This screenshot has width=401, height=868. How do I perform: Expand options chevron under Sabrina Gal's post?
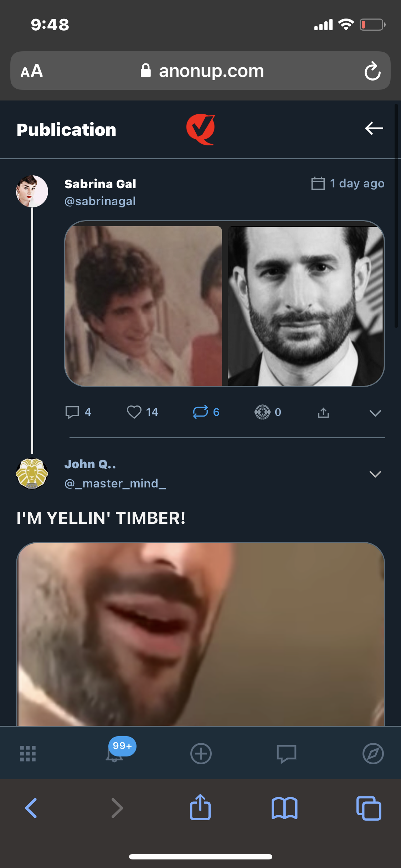pyautogui.click(x=375, y=413)
